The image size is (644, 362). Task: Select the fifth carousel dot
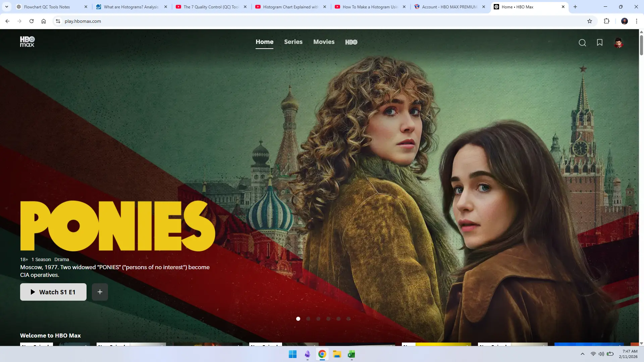(338, 319)
